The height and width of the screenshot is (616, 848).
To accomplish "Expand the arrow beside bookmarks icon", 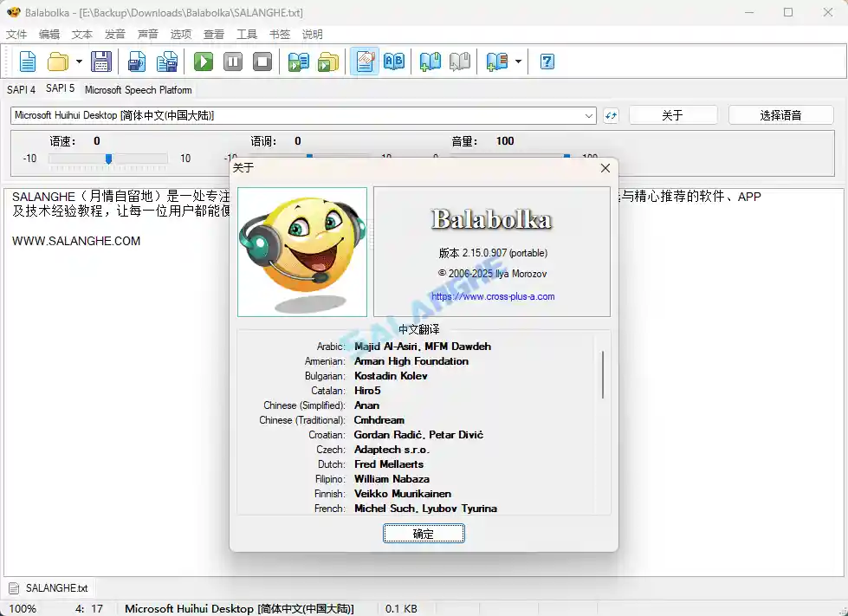I will coord(518,62).
